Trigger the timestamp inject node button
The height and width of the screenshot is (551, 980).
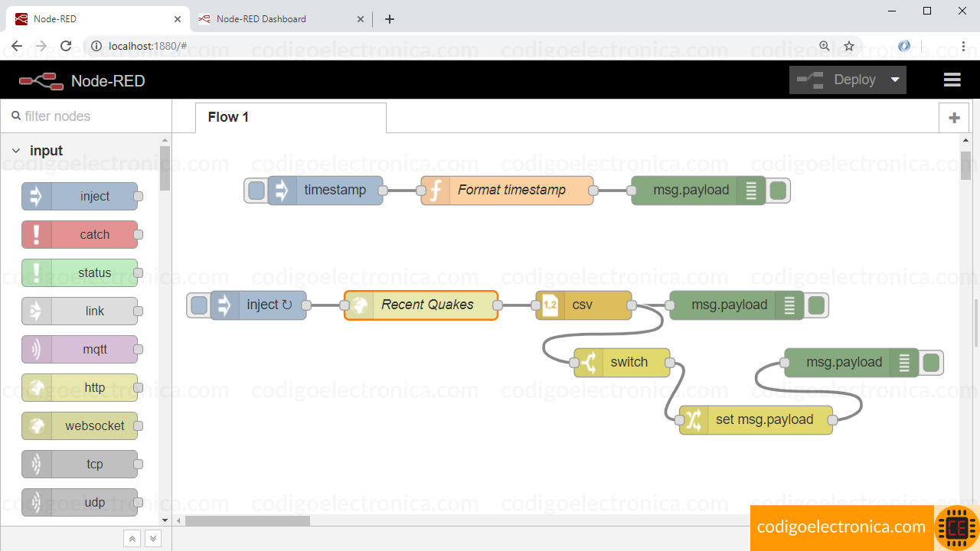tap(256, 191)
